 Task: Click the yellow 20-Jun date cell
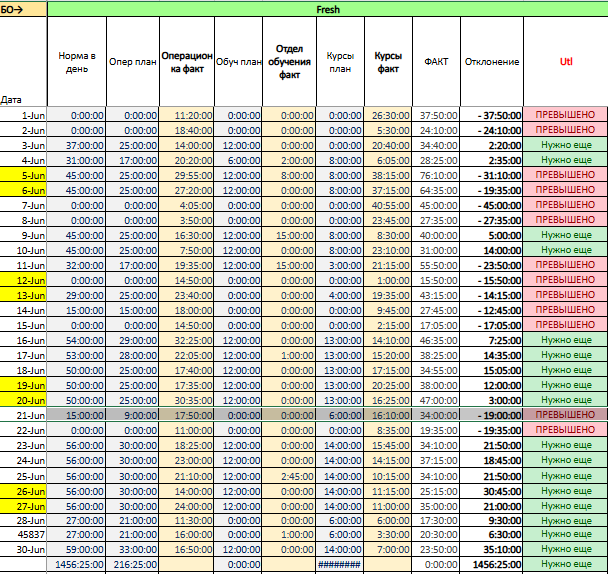(23, 400)
